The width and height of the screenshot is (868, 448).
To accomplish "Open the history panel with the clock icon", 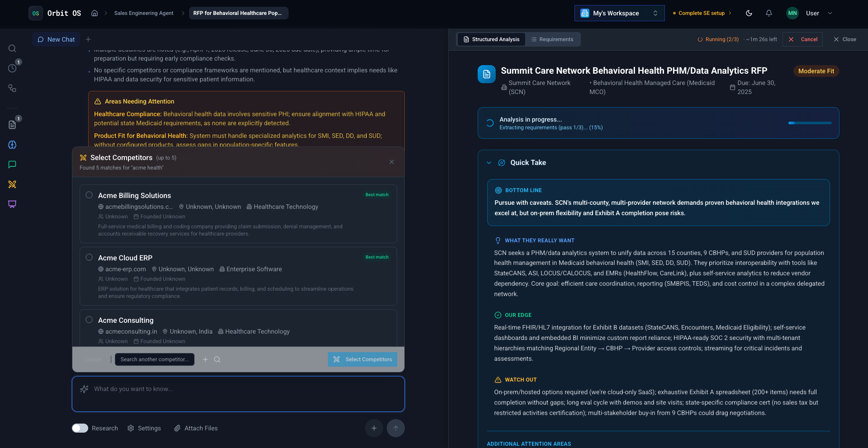I will [x=12, y=68].
